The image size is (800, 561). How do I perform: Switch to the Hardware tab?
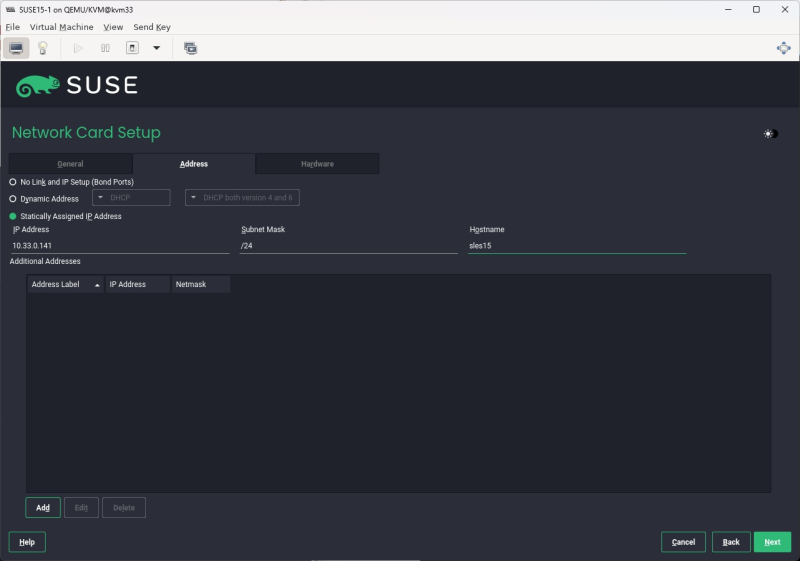pyautogui.click(x=317, y=164)
